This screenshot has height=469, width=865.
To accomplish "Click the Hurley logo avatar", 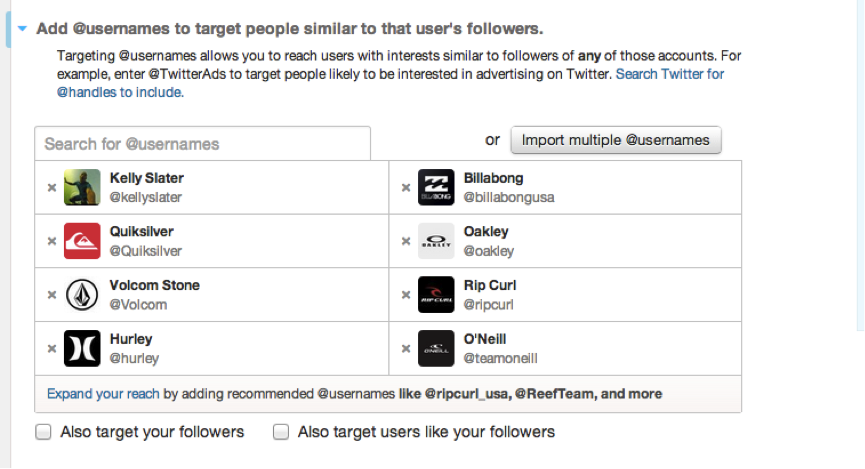I will tap(82, 348).
